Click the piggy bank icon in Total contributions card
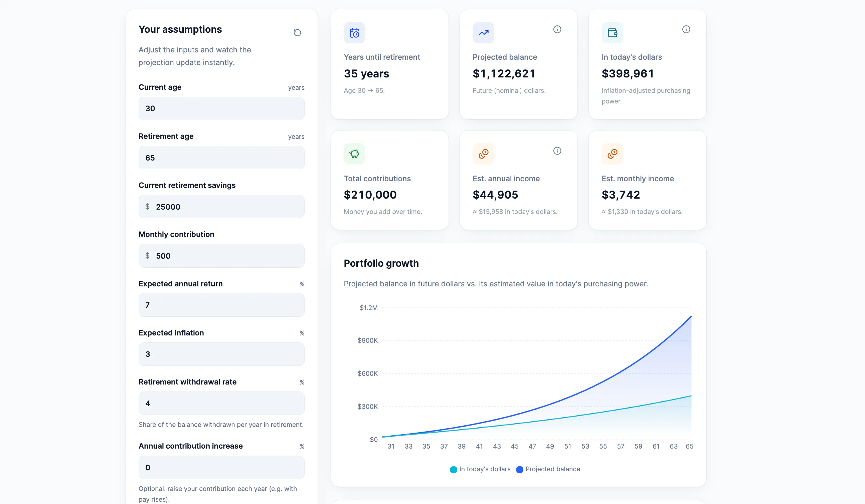The height and width of the screenshot is (504, 865). pos(354,154)
